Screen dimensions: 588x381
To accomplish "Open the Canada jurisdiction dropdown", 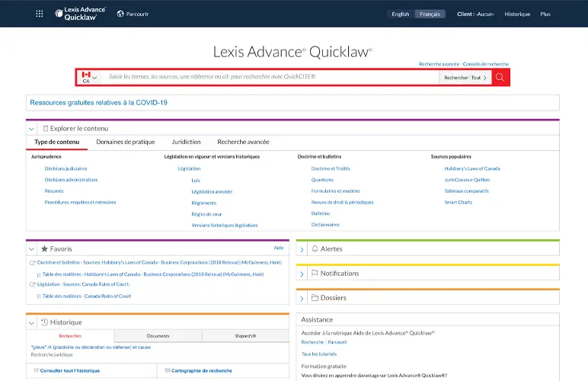I will tap(88, 78).
